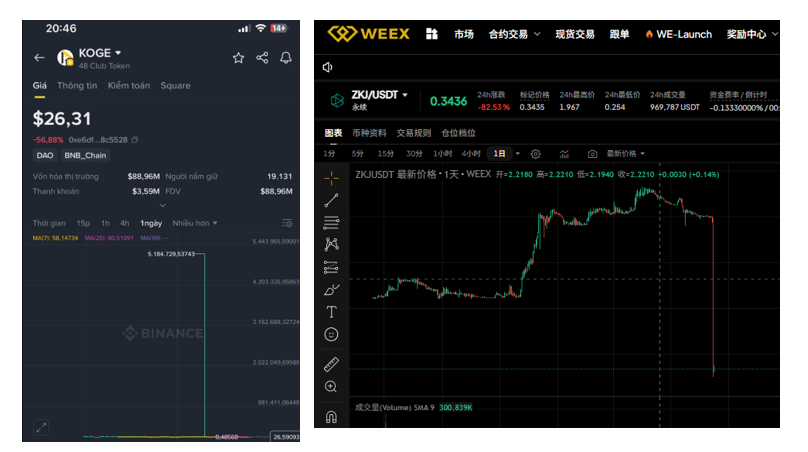
Task: Select the 30分 interval
Action: coord(414,154)
